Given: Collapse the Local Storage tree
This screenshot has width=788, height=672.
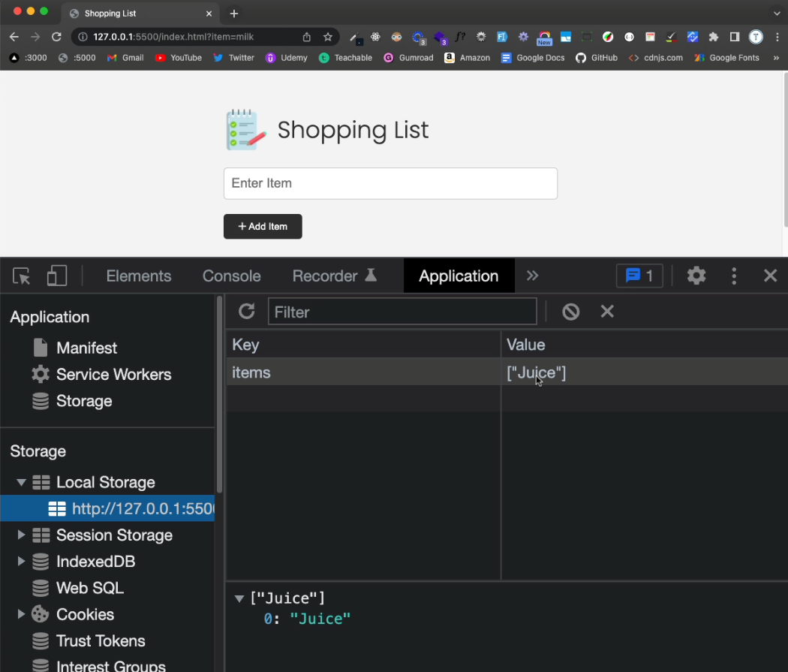Looking at the screenshot, I should pos(21,482).
